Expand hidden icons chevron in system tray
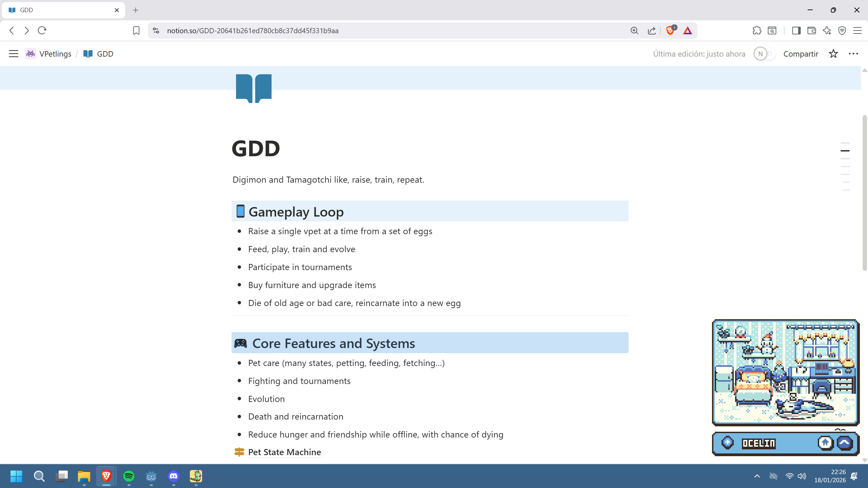This screenshot has height=488, width=868. pyautogui.click(x=757, y=476)
